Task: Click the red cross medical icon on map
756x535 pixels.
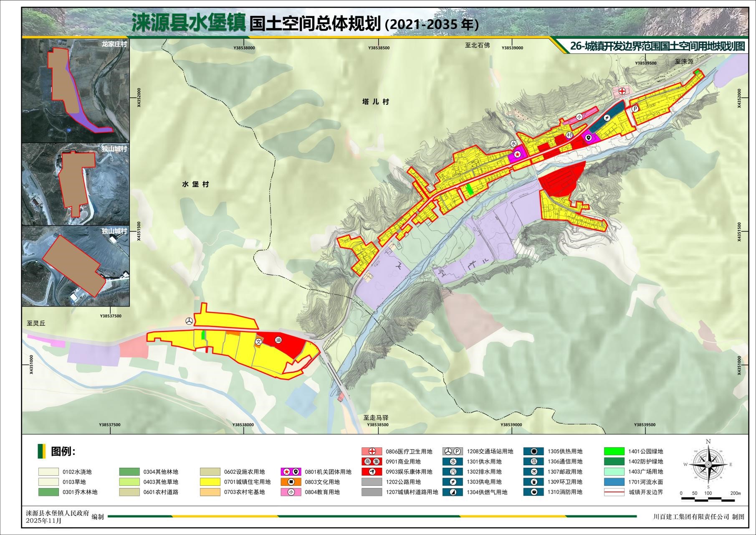Action: click(x=622, y=91)
